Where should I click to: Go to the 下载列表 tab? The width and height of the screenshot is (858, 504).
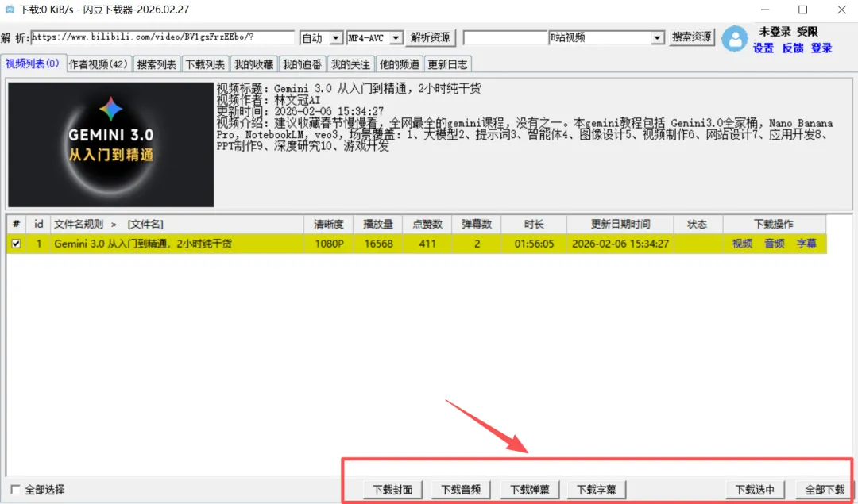pos(205,64)
